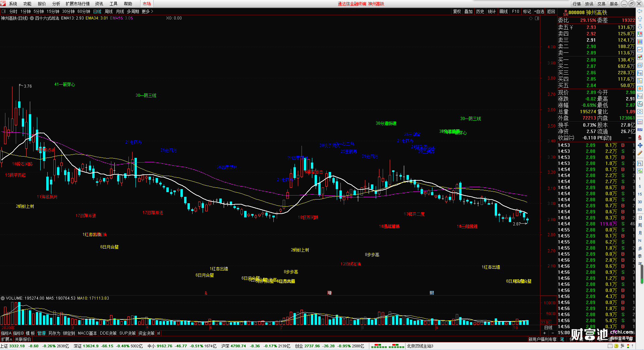Viewport: 644px width, 350px height.
Task: Open the 统计 statistics dropdown
Action: pyautogui.click(x=492, y=11)
